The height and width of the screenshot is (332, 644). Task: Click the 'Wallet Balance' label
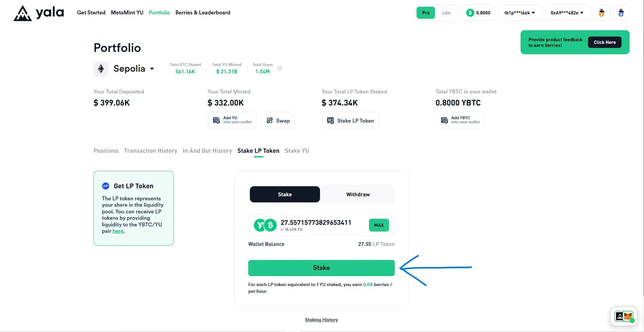tap(266, 244)
